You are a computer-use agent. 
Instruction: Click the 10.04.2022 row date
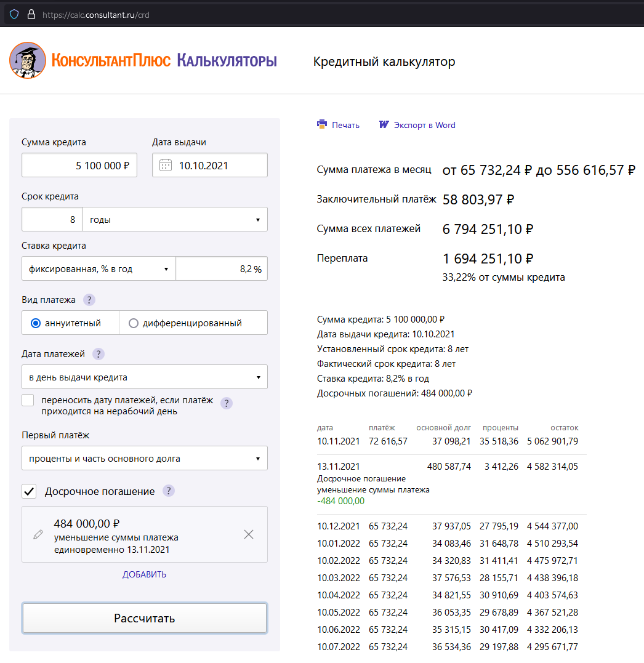(338, 595)
